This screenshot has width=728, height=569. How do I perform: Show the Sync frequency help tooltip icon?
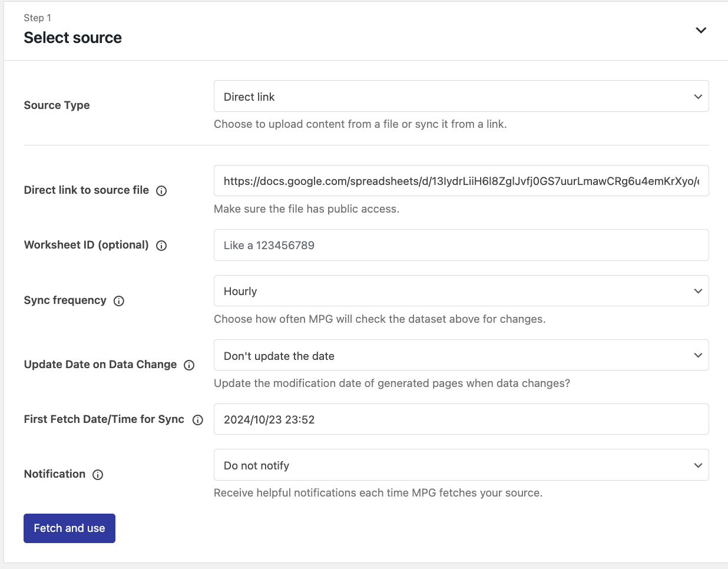point(119,301)
